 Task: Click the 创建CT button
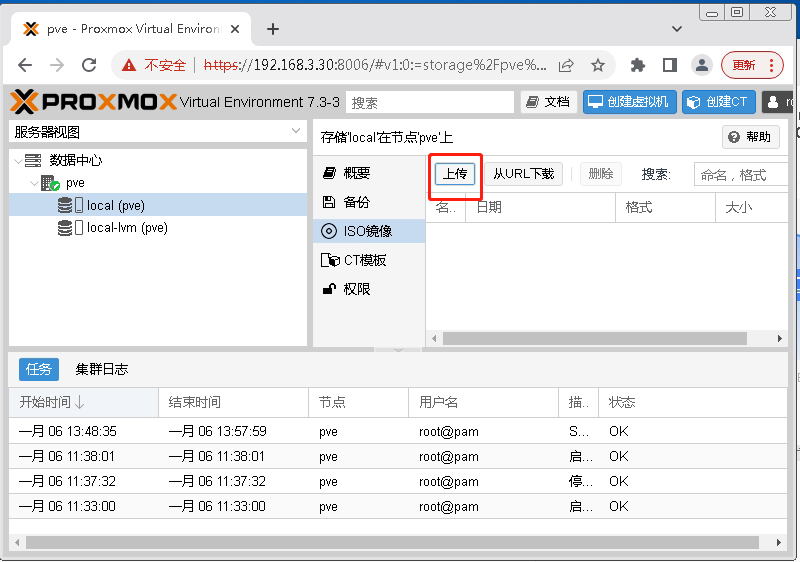tap(718, 102)
